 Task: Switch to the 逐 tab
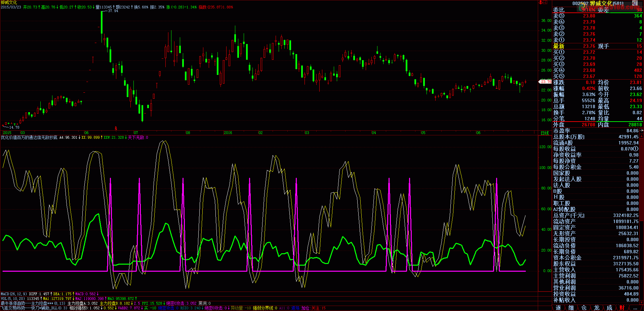pyautogui.click(x=558, y=308)
